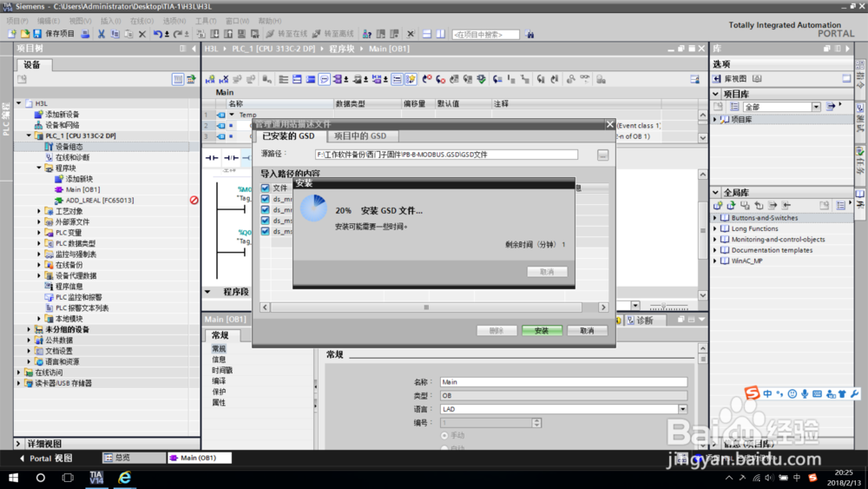Click the copy icon in main toolbar
Viewport: 868px width, 489px height.
pyautogui.click(x=115, y=35)
